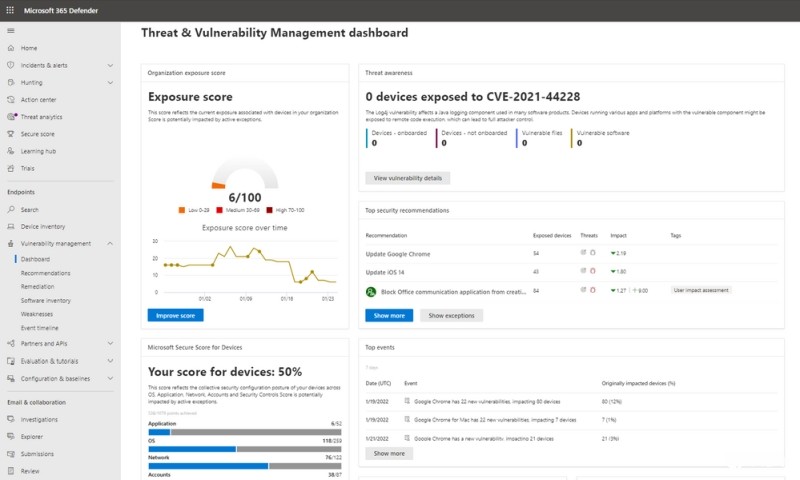Collapse navigation with the hamburger icon
Image resolution: width=800 pixels, height=480 pixels.
[x=11, y=31]
